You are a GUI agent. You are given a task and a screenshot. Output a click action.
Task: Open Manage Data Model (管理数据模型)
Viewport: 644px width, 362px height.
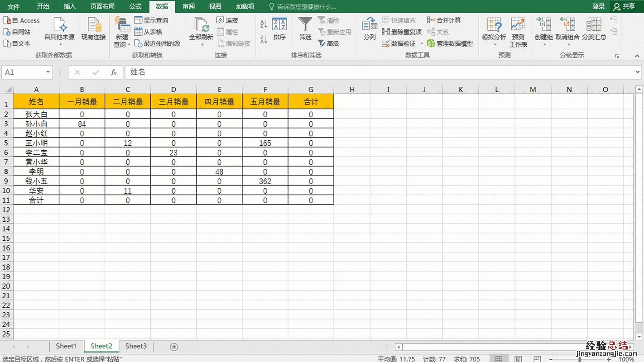[x=450, y=43]
